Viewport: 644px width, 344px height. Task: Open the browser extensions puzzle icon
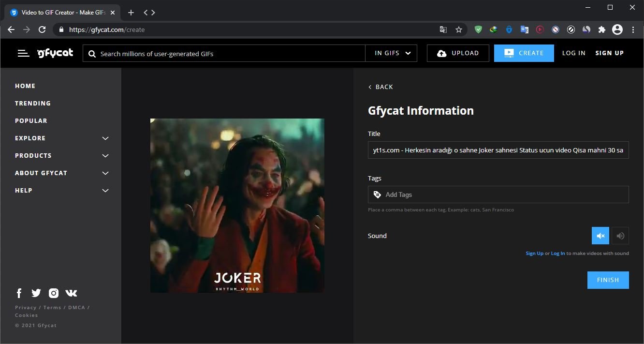tap(601, 30)
